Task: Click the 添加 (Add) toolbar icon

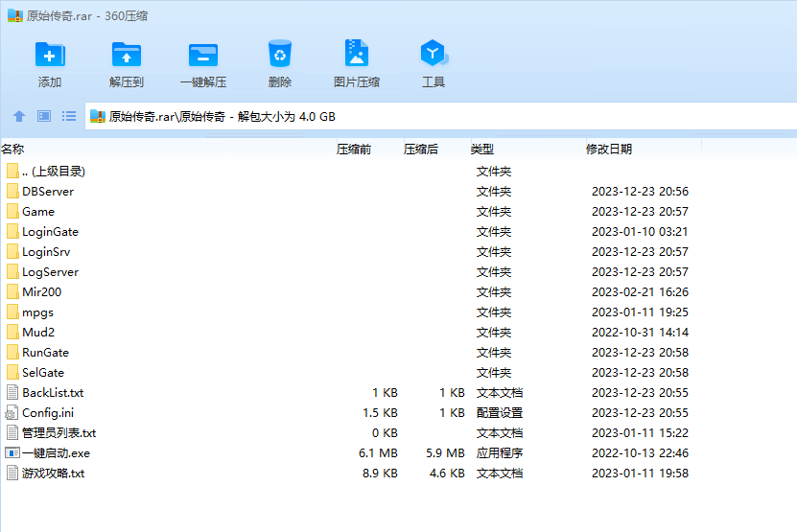Action: 50,55
